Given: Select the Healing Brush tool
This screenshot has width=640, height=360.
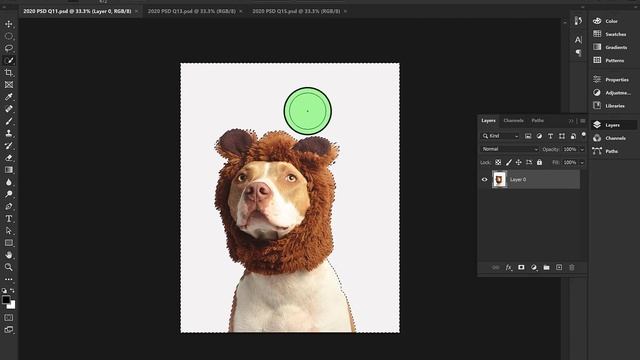Looking at the screenshot, I should (9, 109).
